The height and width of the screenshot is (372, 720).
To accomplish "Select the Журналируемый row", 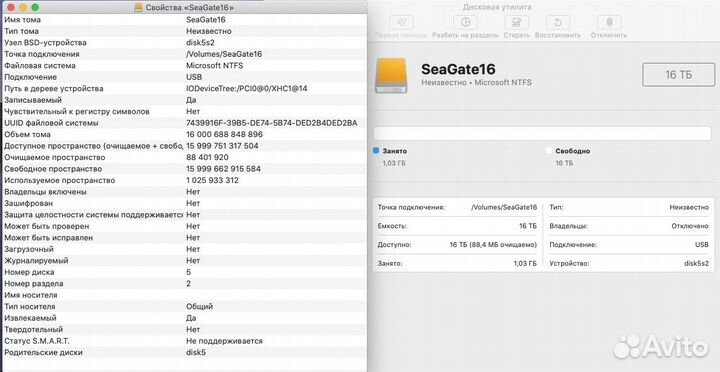I will [184, 261].
